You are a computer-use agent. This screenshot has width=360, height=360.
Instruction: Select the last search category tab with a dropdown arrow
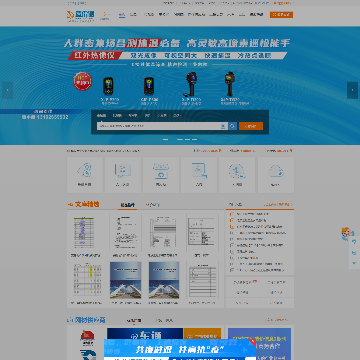(177, 116)
